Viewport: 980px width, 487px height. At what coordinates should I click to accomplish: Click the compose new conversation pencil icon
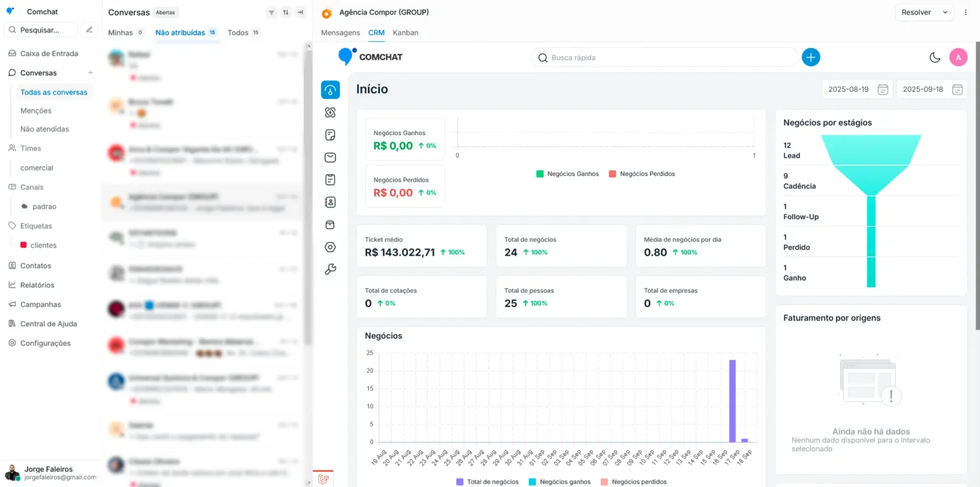coord(89,30)
